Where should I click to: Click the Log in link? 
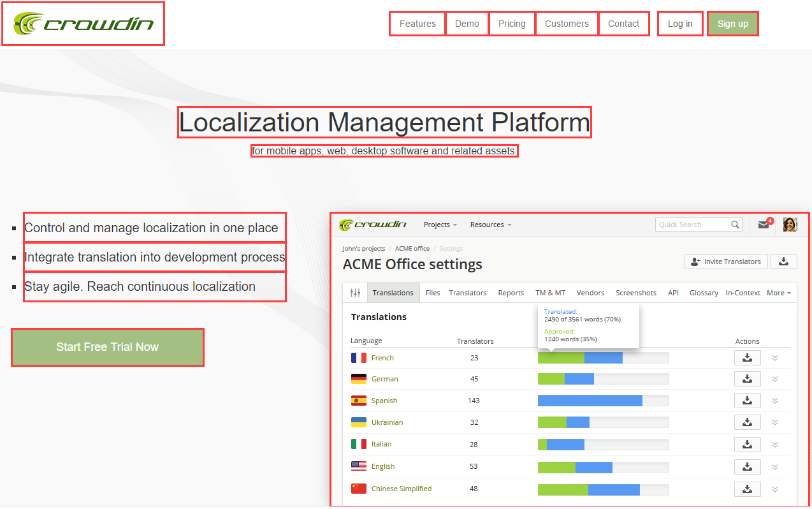pos(680,24)
